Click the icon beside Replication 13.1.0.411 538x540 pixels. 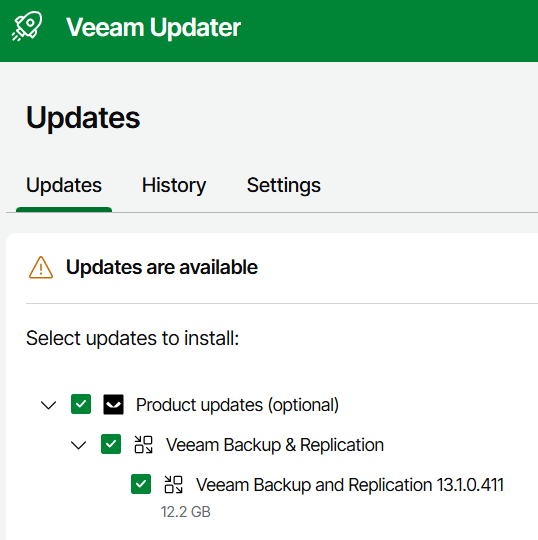[173, 485]
